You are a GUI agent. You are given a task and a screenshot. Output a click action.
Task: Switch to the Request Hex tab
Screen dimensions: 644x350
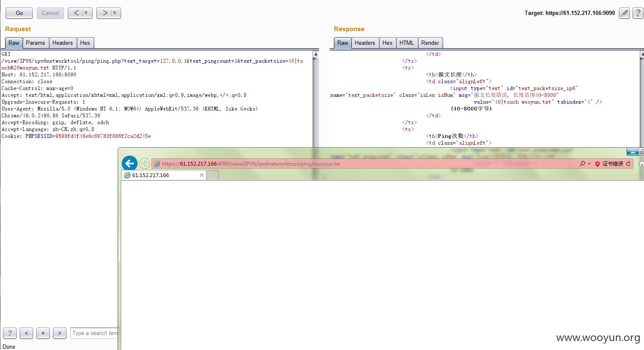(x=85, y=43)
